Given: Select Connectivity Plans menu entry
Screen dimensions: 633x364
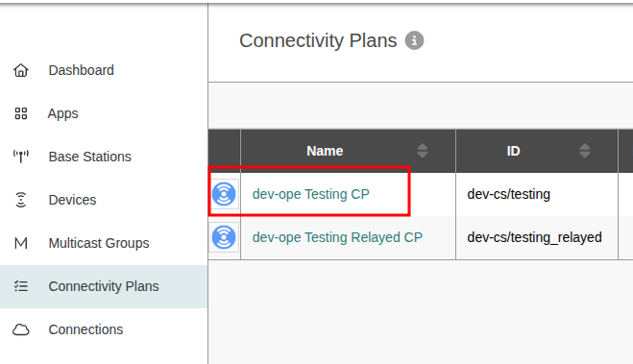Looking at the screenshot, I should tap(104, 286).
